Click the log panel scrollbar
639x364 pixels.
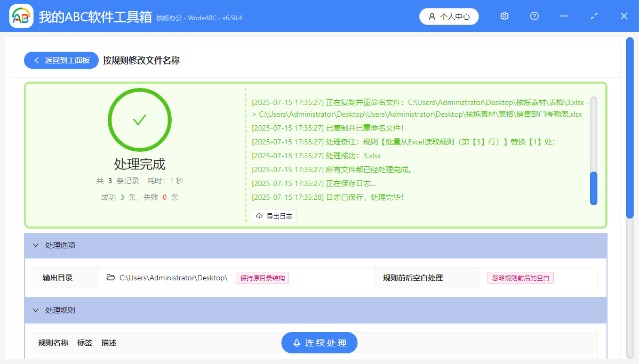(x=593, y=187)
